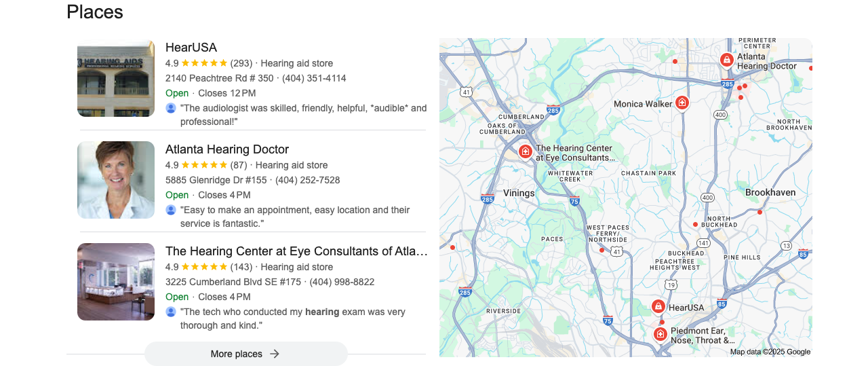Click the Monica Walker map pin
Image resolution: width=868 pixels, height=366 pixels.
point(682,103)
